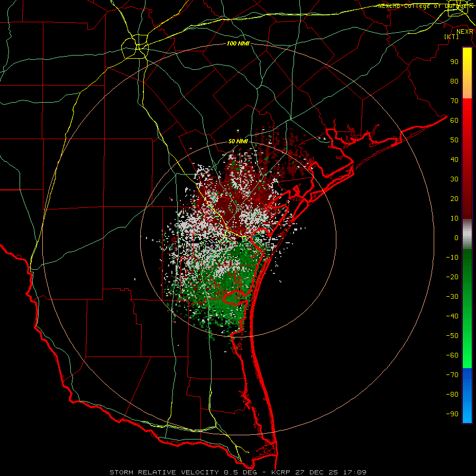Click the 50 NMI range ring label

click(x=238, y=141)
